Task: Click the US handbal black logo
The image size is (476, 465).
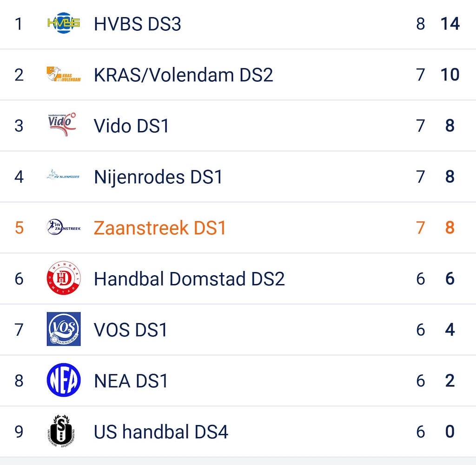Action: [64, 431]
